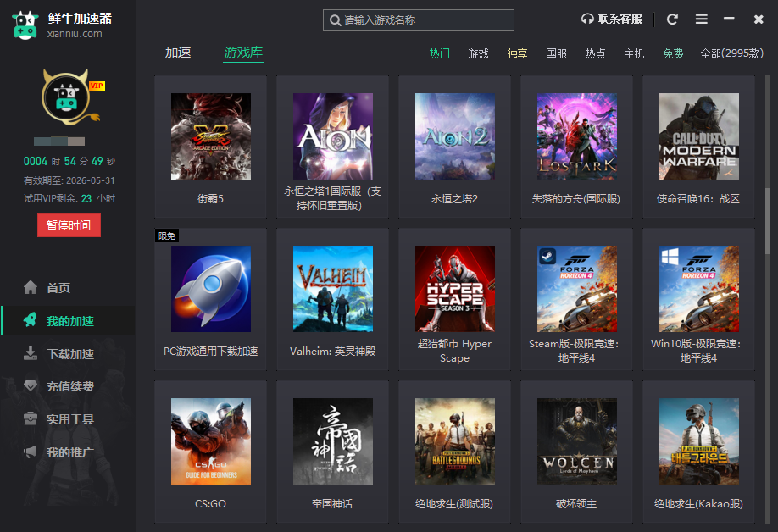Image resolution: width=778 pixels, height=532 pixels.
Task: Click the user avatar with VIP badge
Action: pos(71,97)
